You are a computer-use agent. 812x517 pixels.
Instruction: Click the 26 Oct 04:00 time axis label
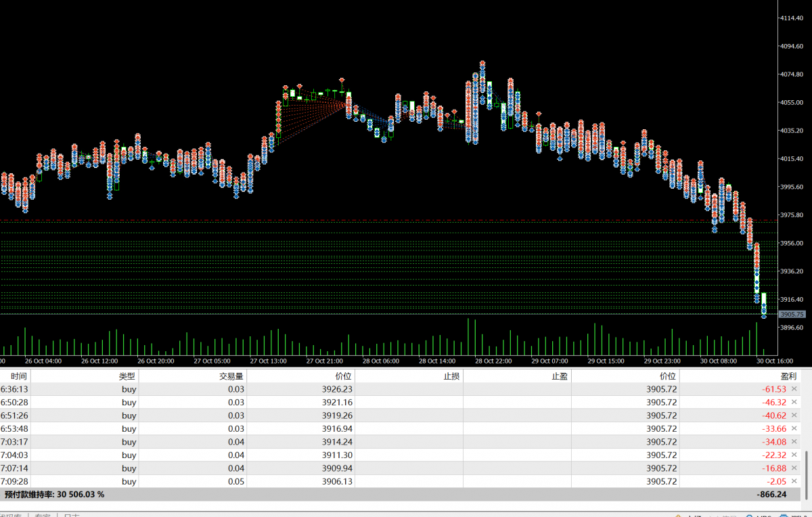[43, 361]
